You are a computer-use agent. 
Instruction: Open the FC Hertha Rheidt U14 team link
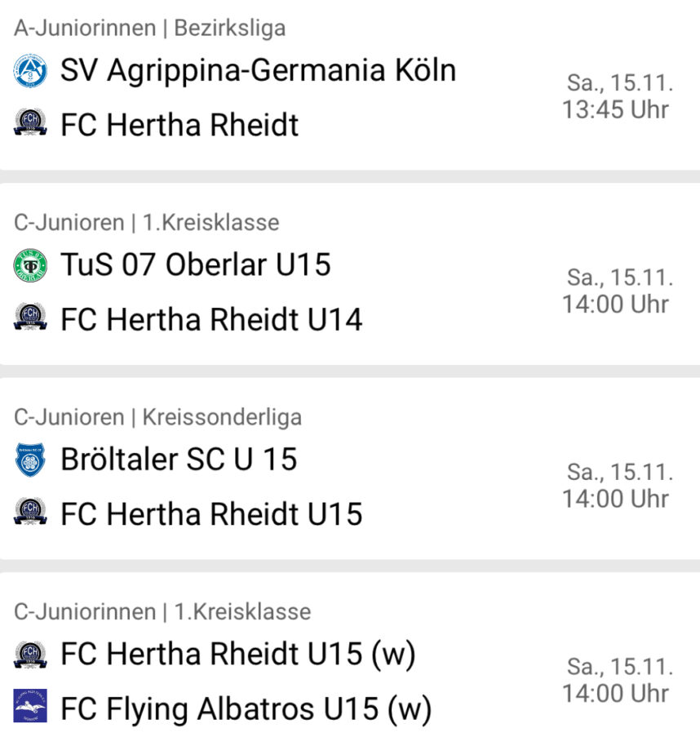click(211, 319)
